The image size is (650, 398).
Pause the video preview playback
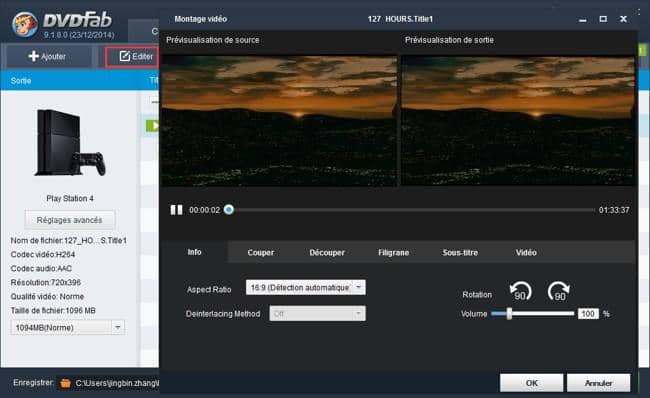[x=176, y=210]
